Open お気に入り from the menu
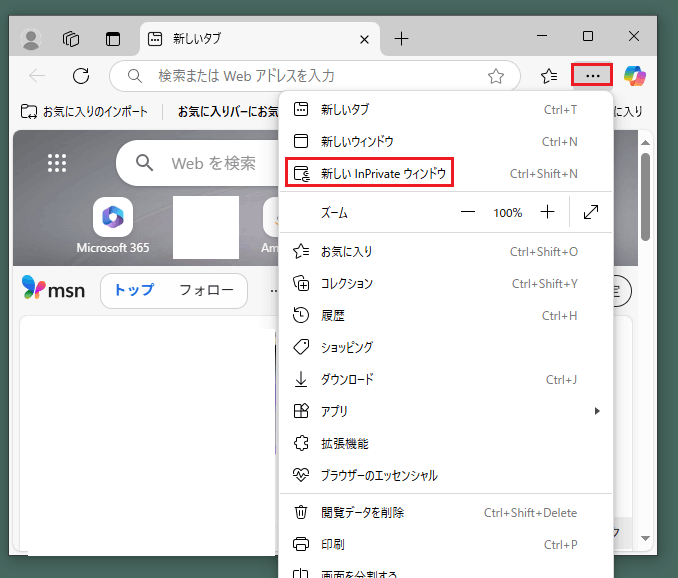 click(446, 252)
